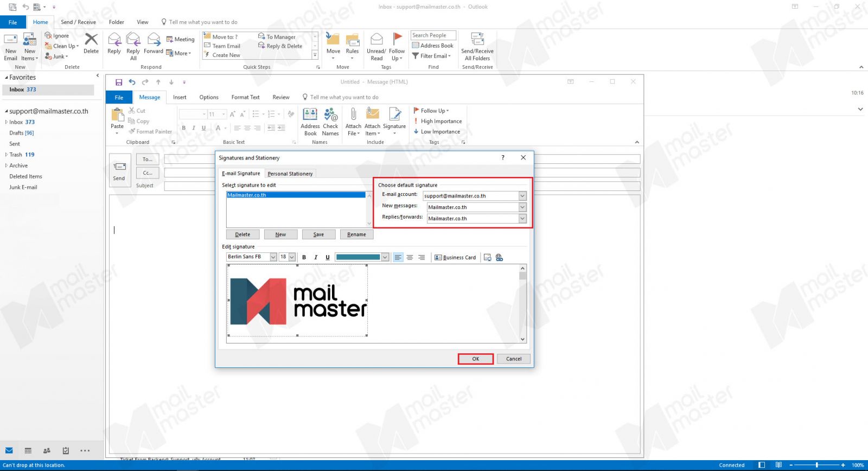The width and height of the screenshot is (868, 471).
Task: Click Check Names icon
Action: pos(330,114)
